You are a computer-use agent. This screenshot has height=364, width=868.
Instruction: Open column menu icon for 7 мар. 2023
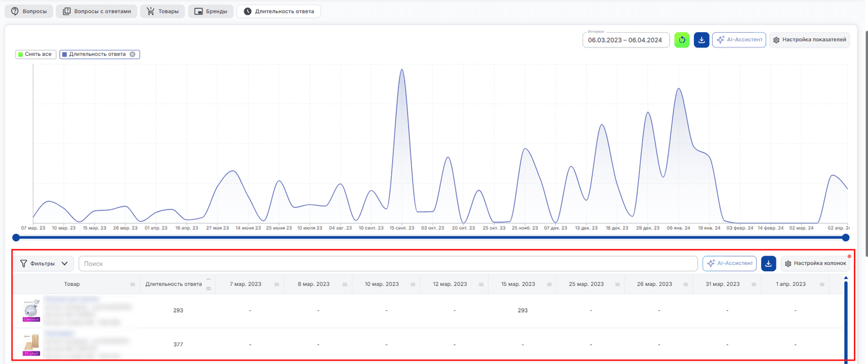tap(277, 284)
